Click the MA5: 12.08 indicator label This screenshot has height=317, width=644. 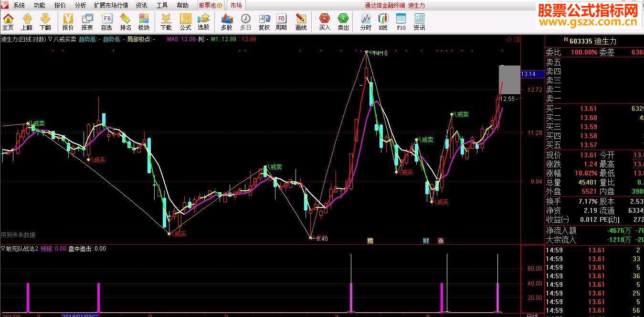pos(181,39)
